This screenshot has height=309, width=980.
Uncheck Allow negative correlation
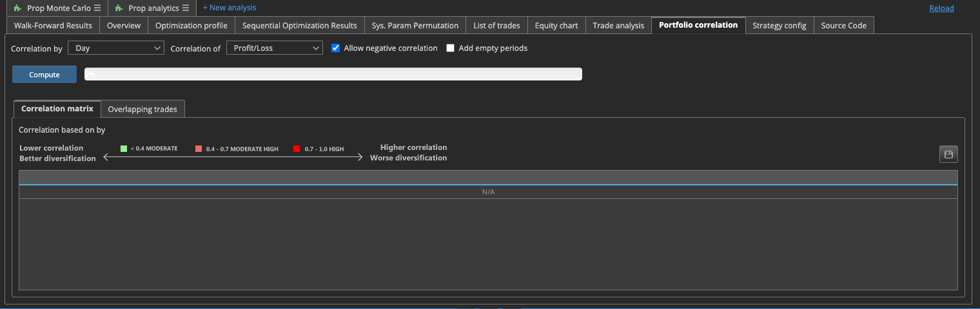coord(335,48)
